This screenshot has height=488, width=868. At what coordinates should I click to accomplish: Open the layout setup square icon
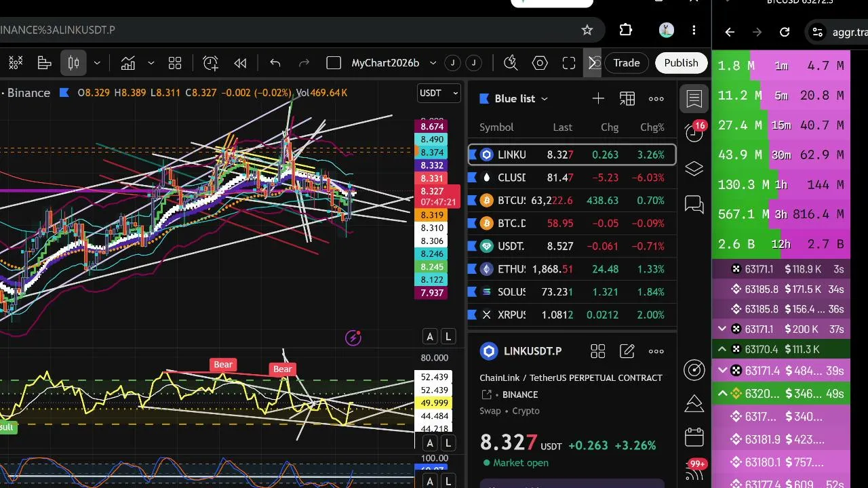(334, 63)
